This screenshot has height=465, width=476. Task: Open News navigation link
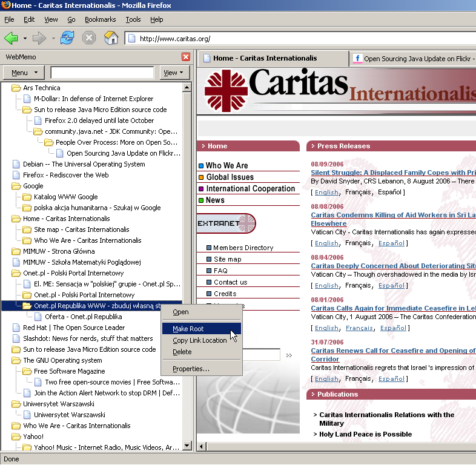click(x=215, y=200)
